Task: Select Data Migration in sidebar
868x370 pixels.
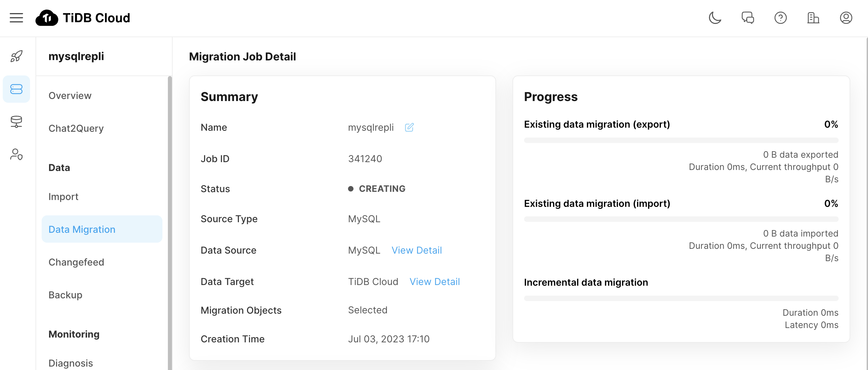Action: coord(102,229)
